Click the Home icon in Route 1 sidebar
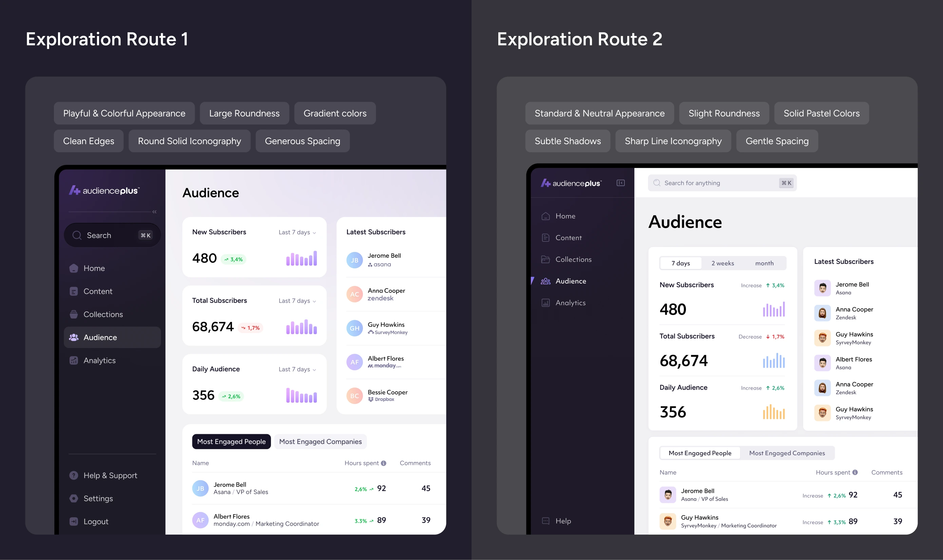Viewport: 943px width, 560px height. click(74, 268)
